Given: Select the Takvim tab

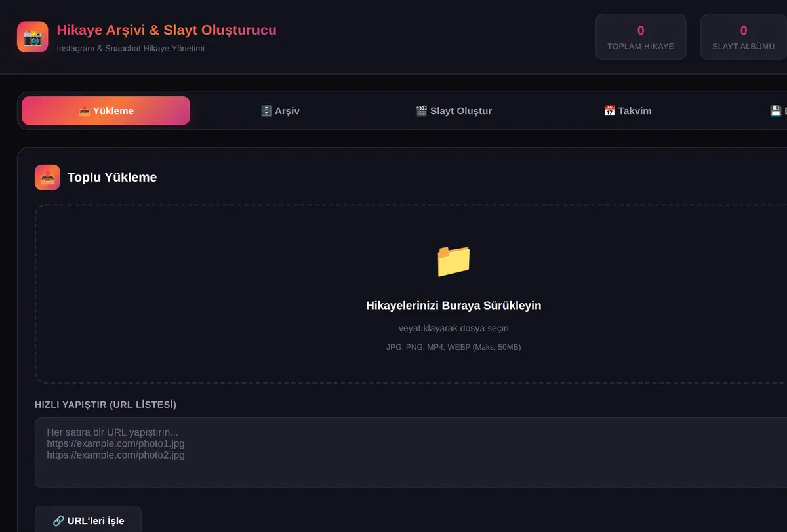Looking at the screenshot, I should 628,111.
